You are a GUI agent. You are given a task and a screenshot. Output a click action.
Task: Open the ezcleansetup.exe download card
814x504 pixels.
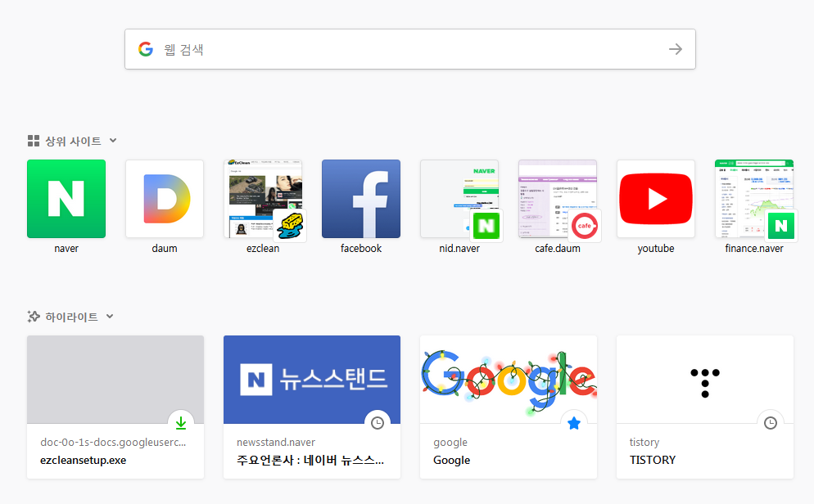tap(115, 407)
